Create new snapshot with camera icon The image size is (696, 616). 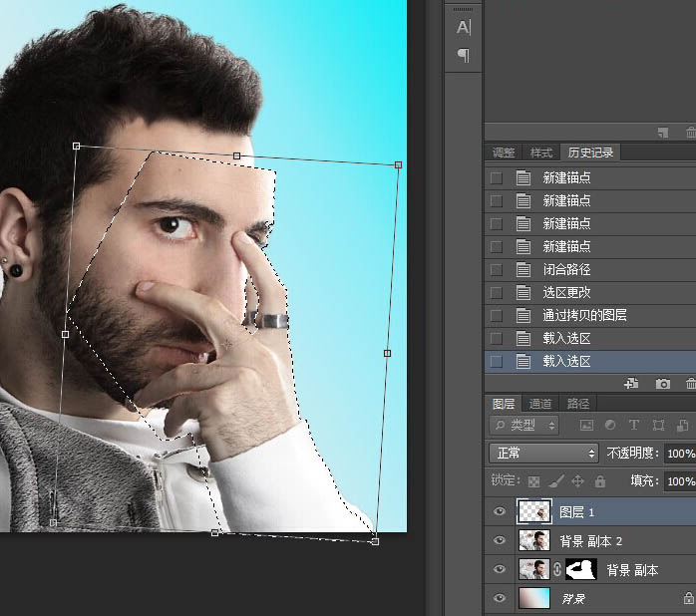(662, 384)
